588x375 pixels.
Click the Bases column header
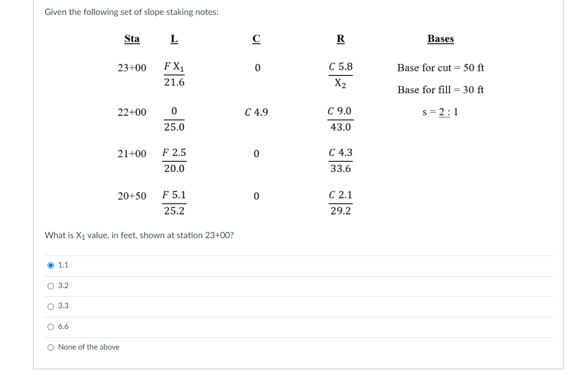[x=440, y=39]
